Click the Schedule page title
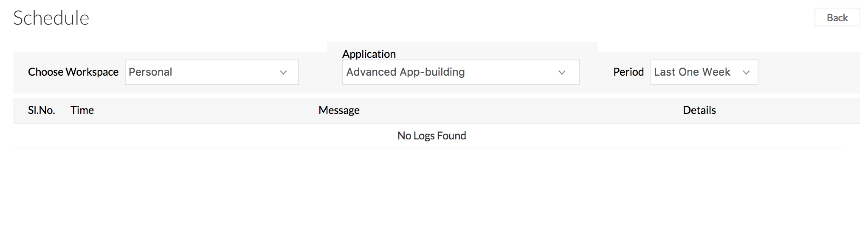 [51, 18]
